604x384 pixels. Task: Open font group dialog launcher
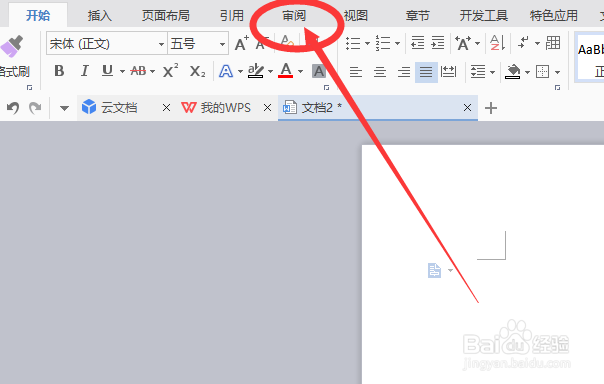pyautogui.click(x=326, y=88)
